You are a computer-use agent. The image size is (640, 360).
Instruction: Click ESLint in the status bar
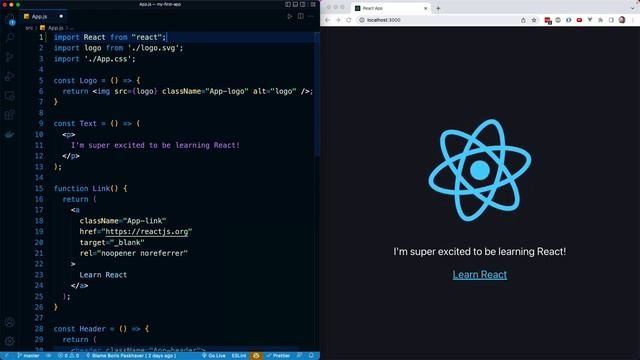tap(239, 356)
